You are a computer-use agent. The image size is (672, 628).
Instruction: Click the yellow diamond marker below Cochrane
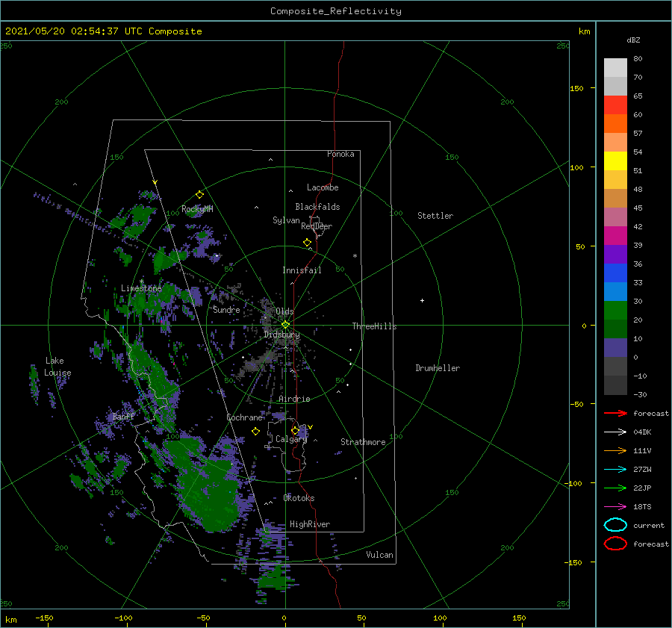(x=255, y=432)
